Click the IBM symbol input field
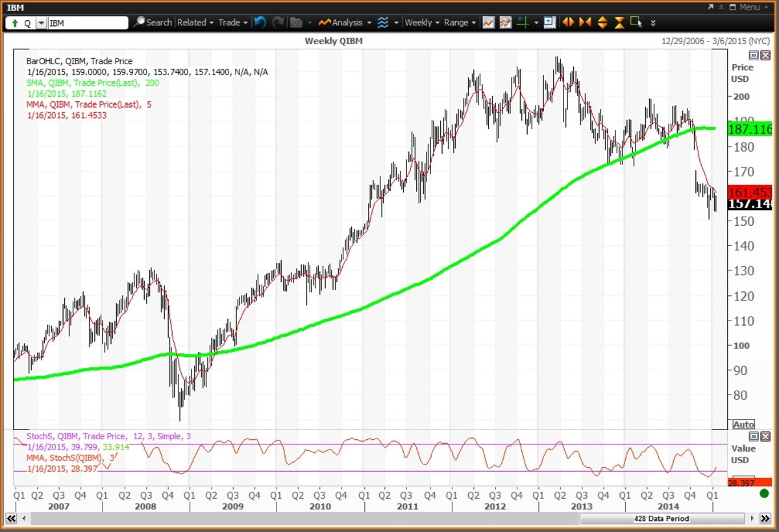Screen dimensions: 779x532 pos(88,23)
